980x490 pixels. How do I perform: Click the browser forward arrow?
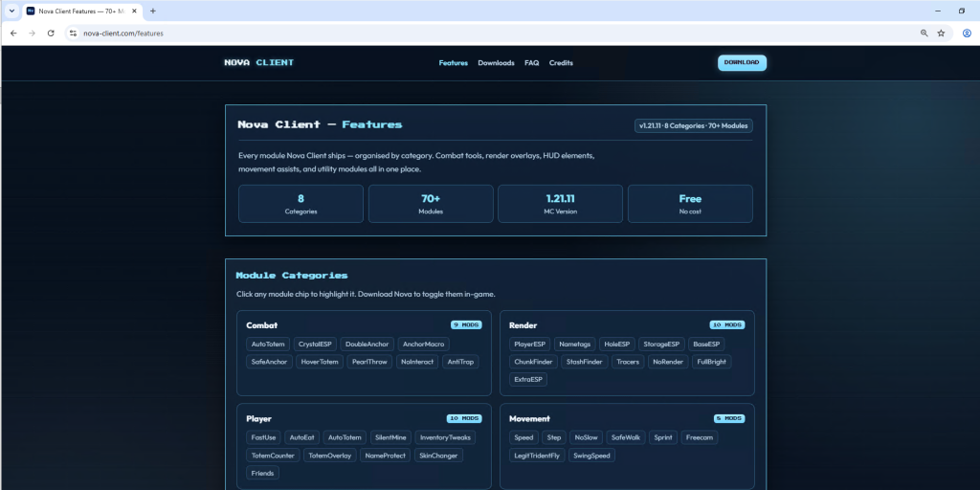point(32,33)
